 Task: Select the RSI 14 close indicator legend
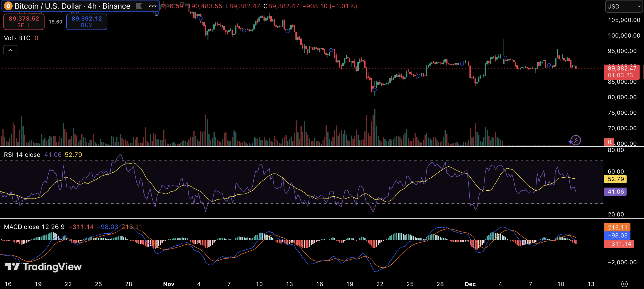coord(22,155)
